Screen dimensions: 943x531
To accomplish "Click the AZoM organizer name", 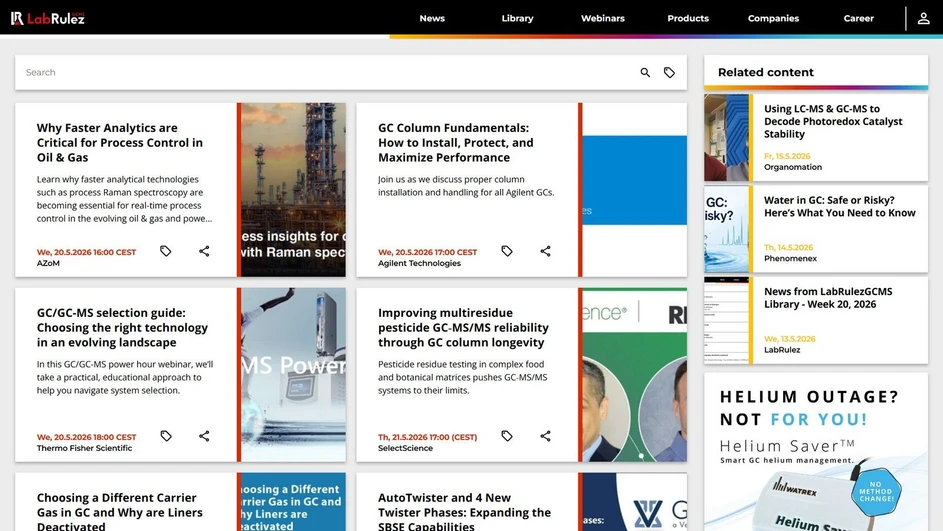I will tap(48, 263).
